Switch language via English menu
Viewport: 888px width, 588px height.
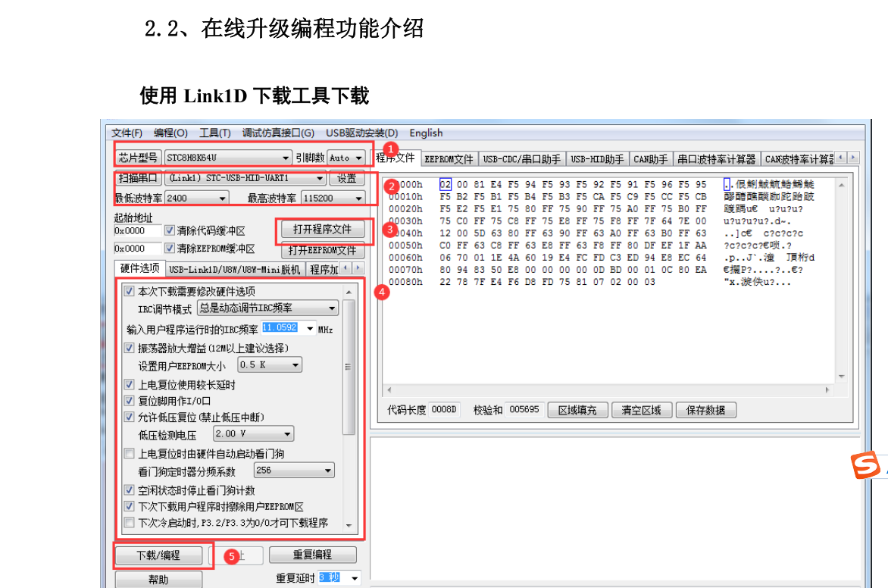coord(426,133)
